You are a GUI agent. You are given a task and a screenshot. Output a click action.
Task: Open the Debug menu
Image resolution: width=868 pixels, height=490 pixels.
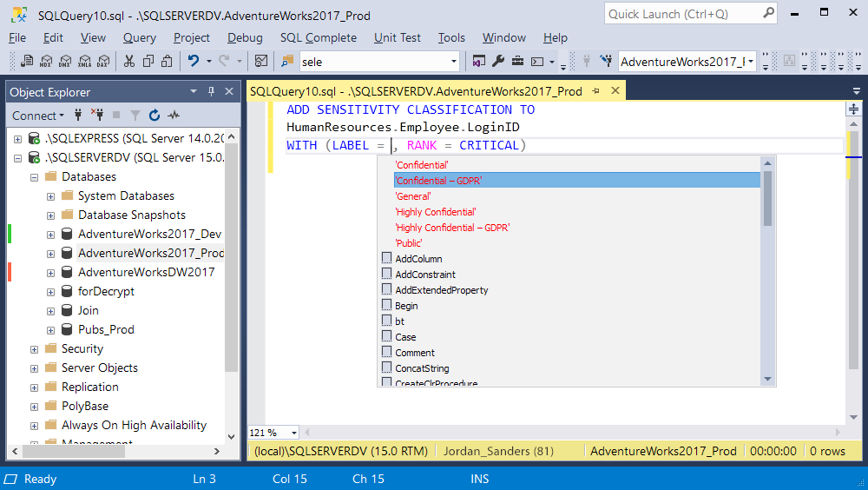coord(245,37)
